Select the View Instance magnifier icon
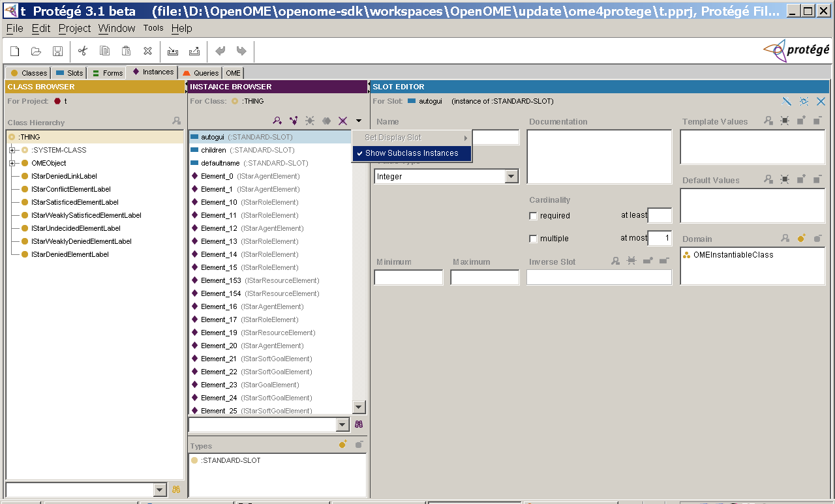Screen dimensions: 835x504 tap(277, 121)
